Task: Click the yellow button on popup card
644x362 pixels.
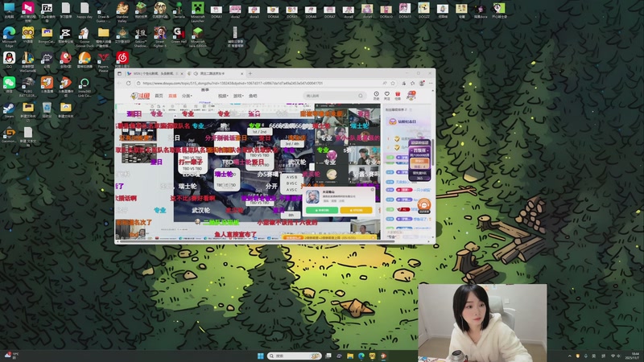Action: 356,210
